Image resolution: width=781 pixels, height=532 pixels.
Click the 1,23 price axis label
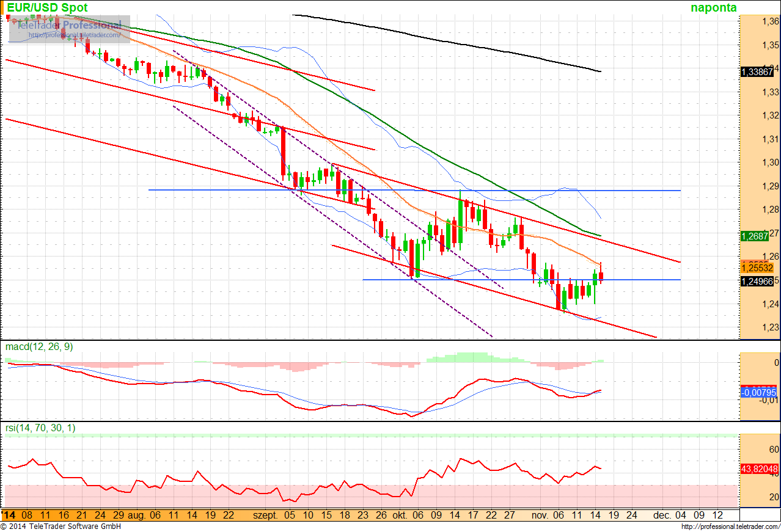point(771,327)
